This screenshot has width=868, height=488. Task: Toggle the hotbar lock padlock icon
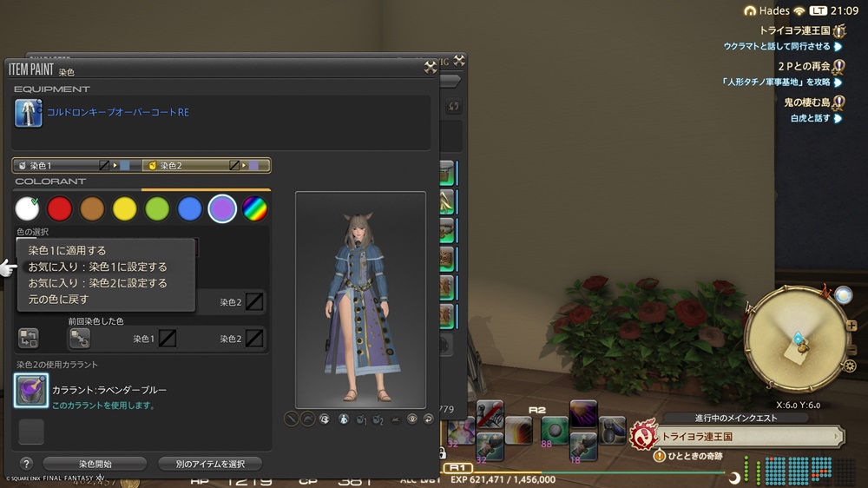[443, 453]
